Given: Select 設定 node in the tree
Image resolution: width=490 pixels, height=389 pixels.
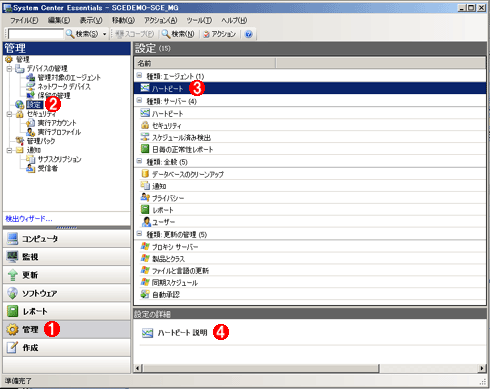Looking at the screenshot, I should pyautogui.click(x=34, y=105).
